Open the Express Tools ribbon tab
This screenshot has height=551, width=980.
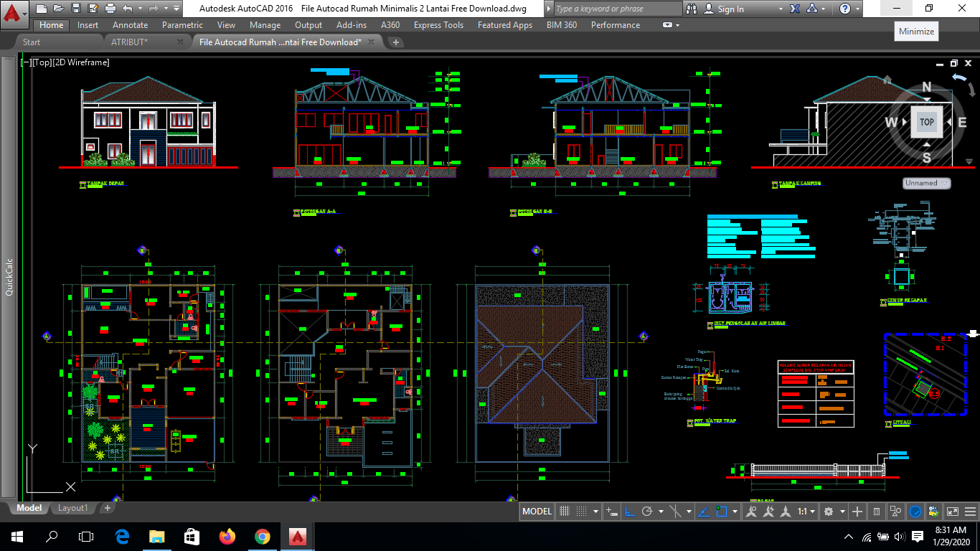pyautogui.click(x=438, y=25)
